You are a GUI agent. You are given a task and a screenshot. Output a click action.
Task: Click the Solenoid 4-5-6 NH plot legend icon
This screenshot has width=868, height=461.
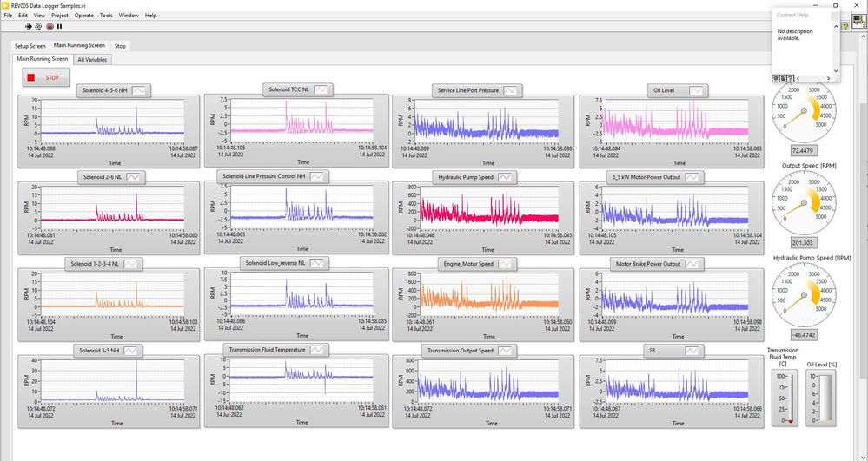click(x=139, y=90)
